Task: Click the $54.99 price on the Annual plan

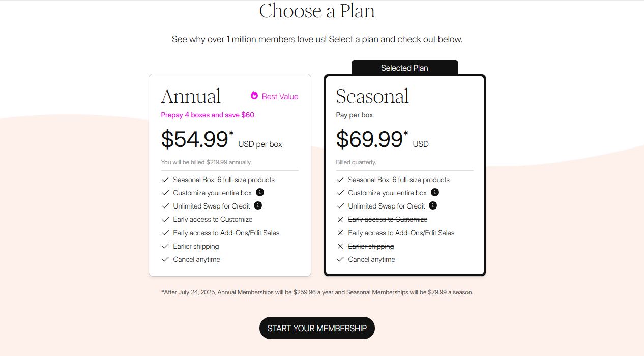Action: pos(196,139)
